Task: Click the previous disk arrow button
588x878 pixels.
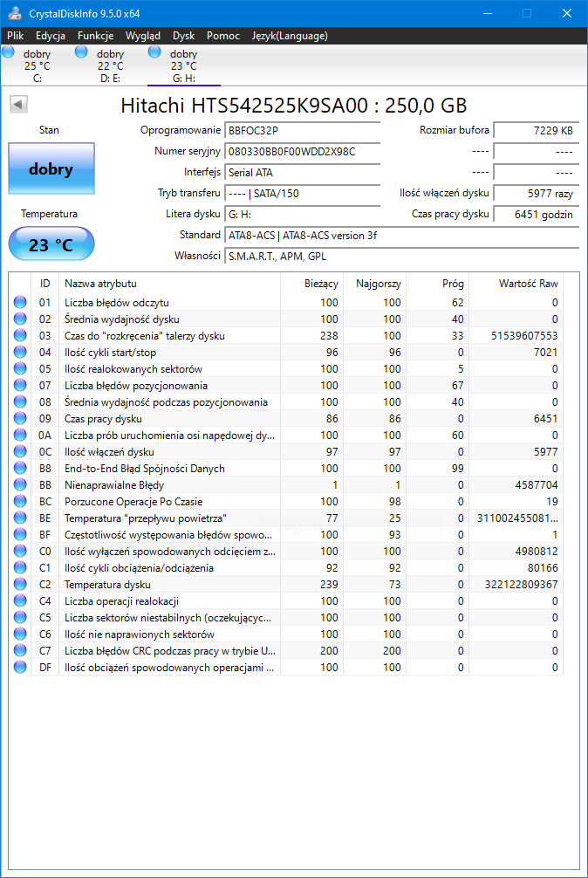Action: (19, 104)
